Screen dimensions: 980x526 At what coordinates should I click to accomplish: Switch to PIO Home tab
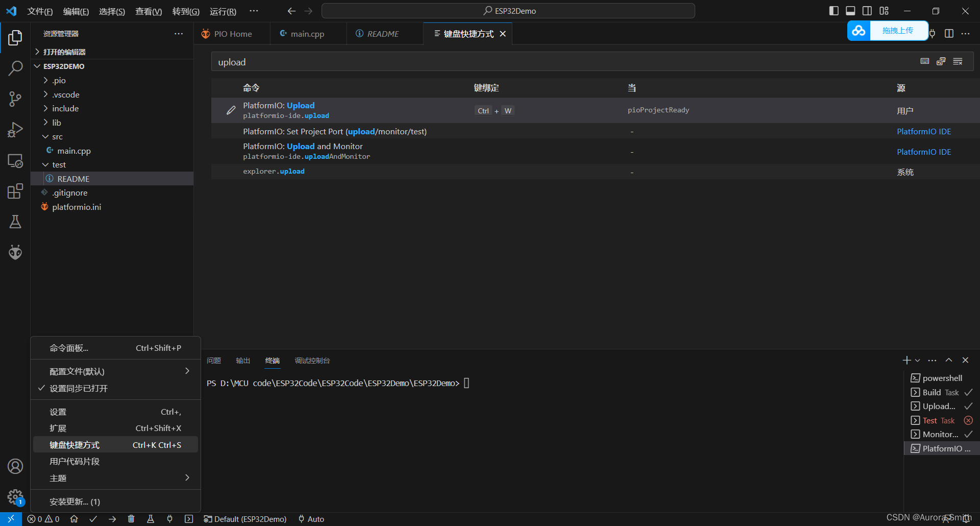click(233, 34)
